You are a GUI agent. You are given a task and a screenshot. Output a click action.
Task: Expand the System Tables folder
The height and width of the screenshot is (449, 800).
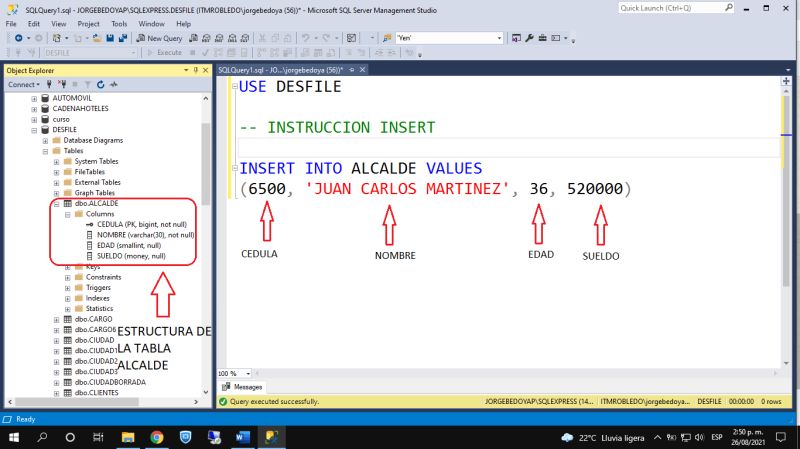[57, 162]
